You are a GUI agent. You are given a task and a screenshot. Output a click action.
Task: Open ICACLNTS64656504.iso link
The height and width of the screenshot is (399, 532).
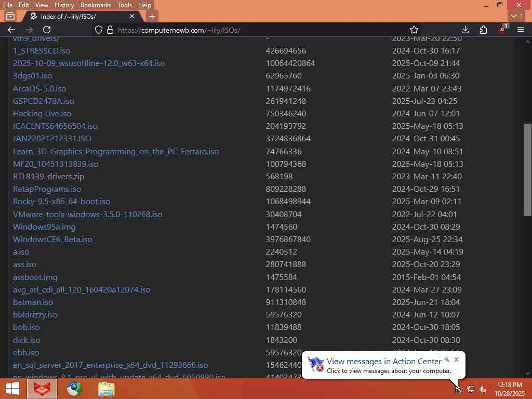(55, 126)
